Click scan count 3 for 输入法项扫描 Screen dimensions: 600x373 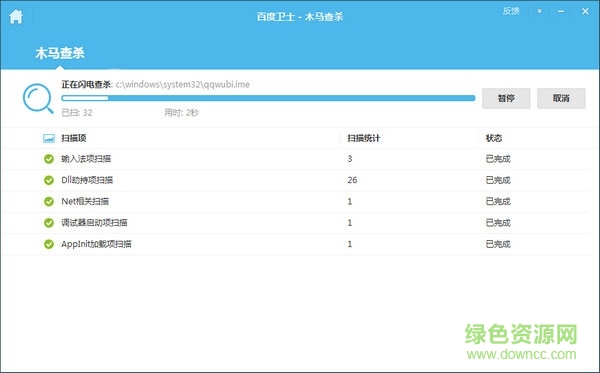click(350, 159)
